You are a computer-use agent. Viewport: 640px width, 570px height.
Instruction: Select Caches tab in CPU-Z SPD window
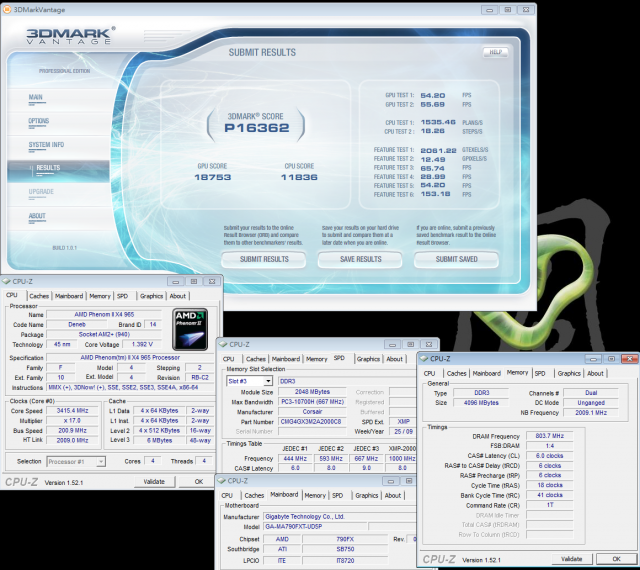[x=256, y=359]
